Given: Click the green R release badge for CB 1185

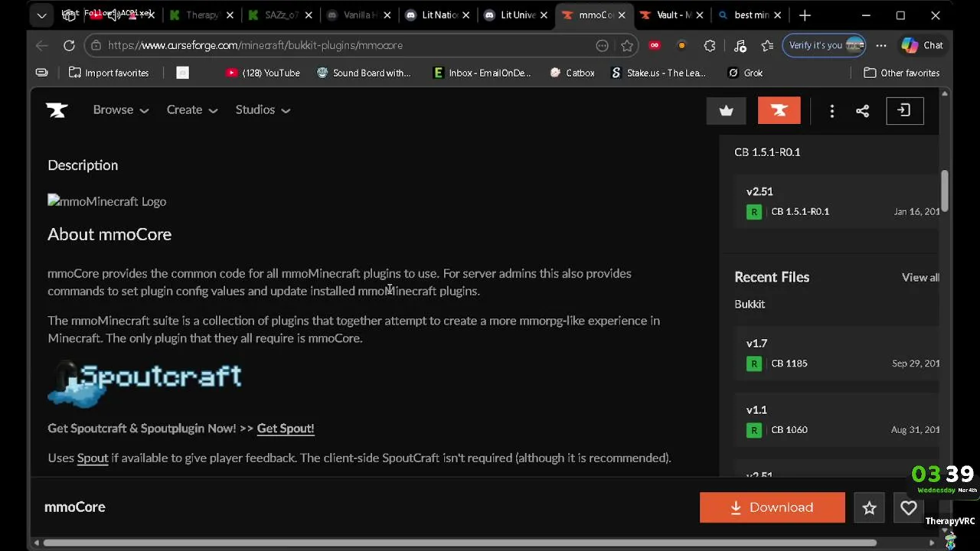Looking at the screenshot, I should pyautogui.click(x=754, y=364).
